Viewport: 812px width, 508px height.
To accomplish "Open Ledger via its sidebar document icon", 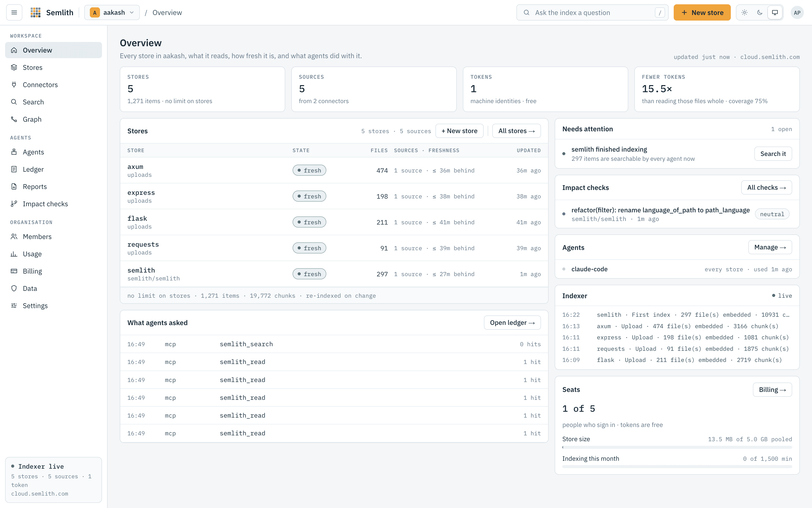I will tap(14, 169).
